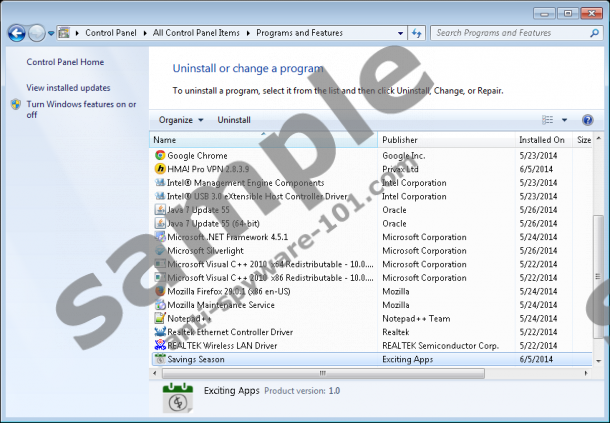Click the Java 7 Update 55 icon
Viewport: 610px width, 423px height.
[160, 210]
